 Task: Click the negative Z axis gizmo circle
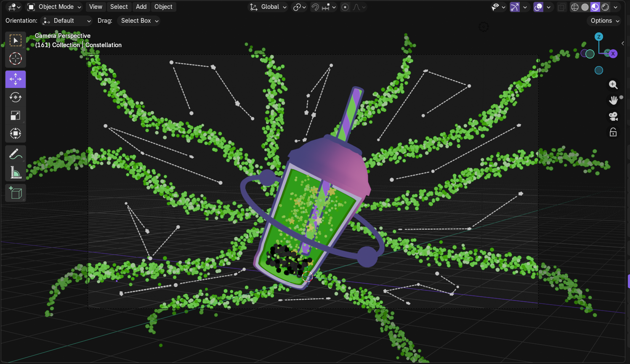coord(599,70)
